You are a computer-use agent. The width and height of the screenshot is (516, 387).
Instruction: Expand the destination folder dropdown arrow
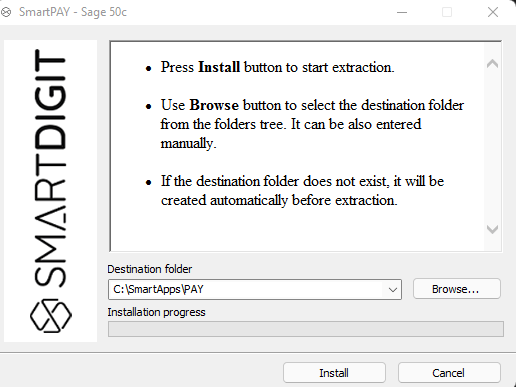coord(393,290)
